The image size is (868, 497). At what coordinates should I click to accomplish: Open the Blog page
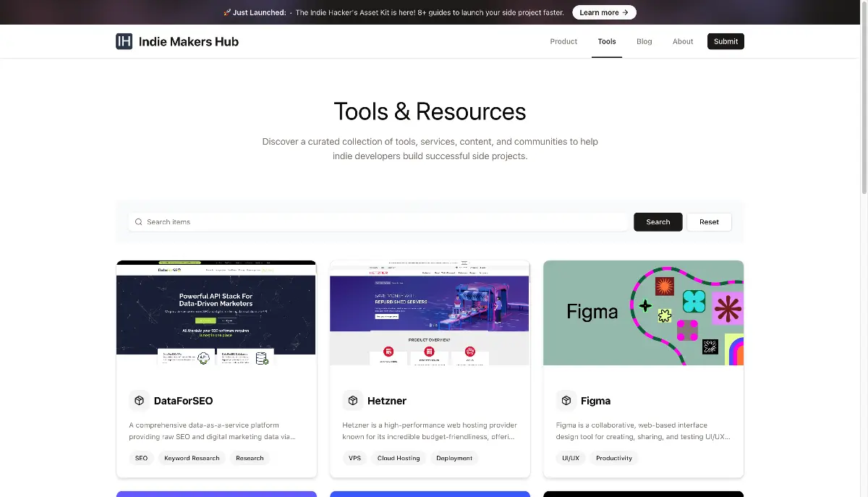point(644,41)
